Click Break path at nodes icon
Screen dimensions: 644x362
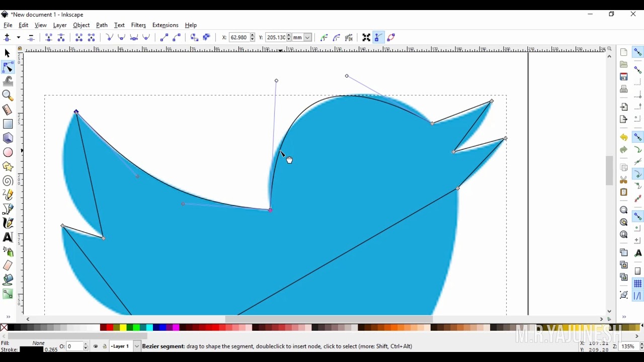[x=61, y=38]
